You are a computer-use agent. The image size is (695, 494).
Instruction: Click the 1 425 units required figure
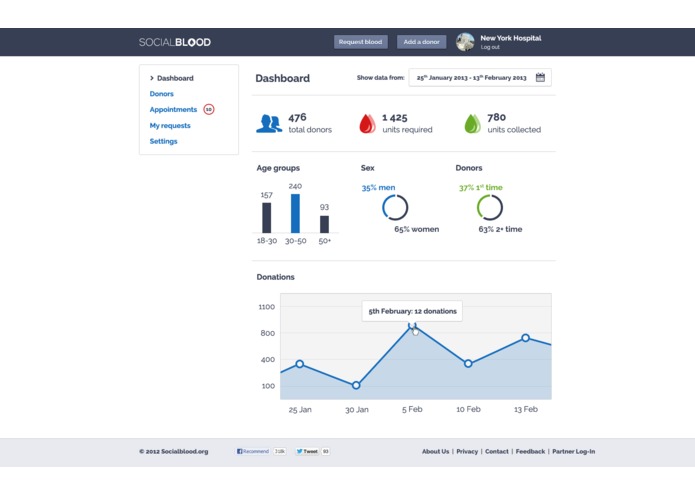pyautogui.click(x=394, y=117)
